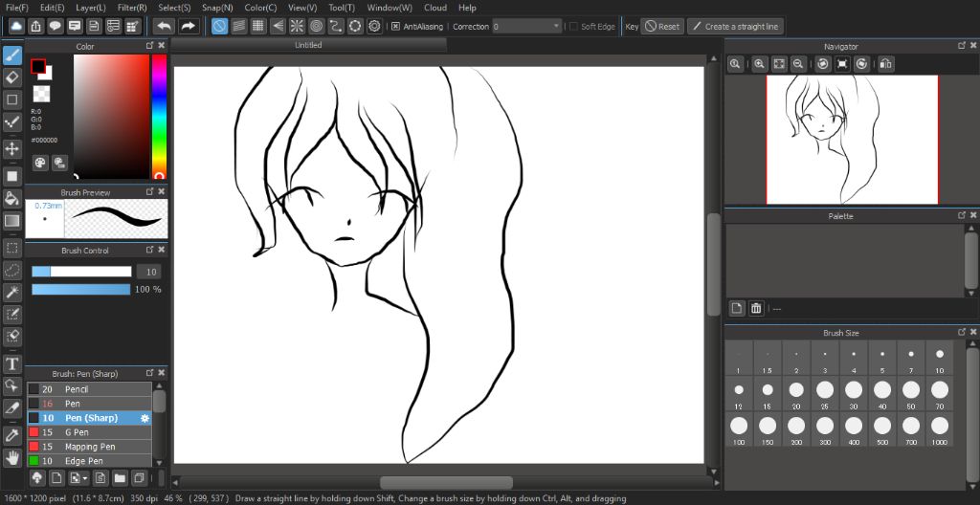
Task: Delete palette color with trash icon
Action: point(756,308)
